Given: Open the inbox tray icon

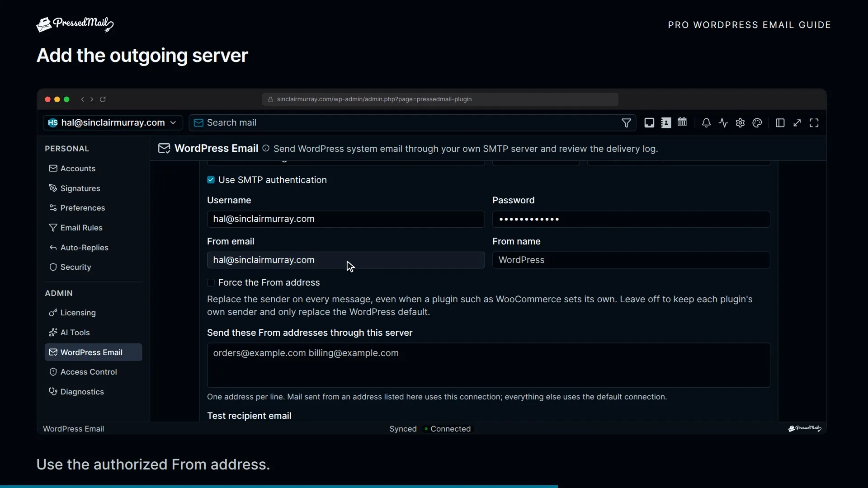Looking at the screenshot, I should click(649, 123).
